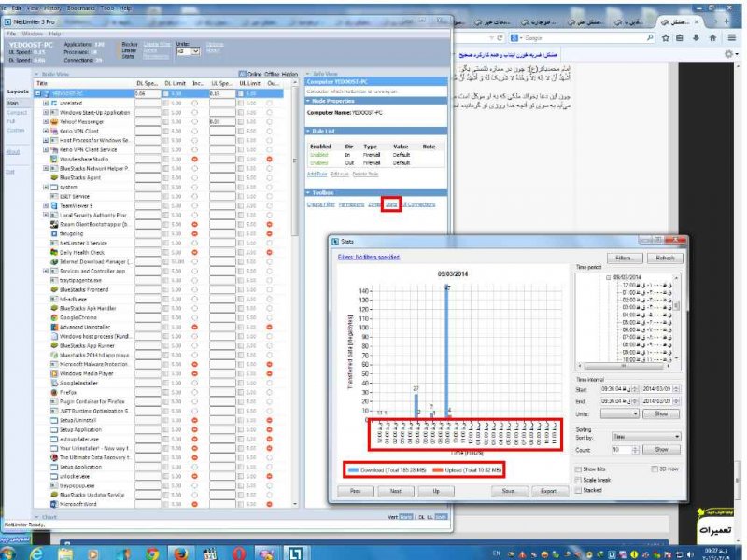Image resolution: width=747 pixels, height=560 pixels.
Task: Click the BlueStacks Agent row icon
Action: [54, 177]
